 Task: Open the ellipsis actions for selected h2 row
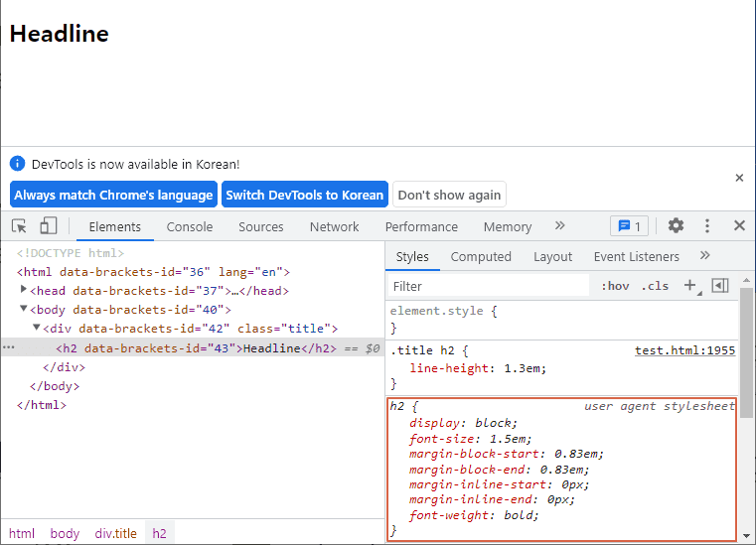[x=9, y=347]
